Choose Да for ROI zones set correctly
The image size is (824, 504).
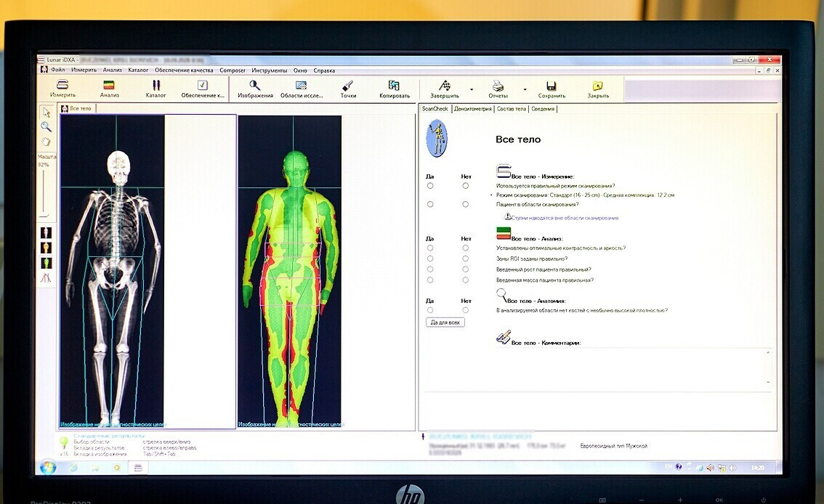coord(430,259)
